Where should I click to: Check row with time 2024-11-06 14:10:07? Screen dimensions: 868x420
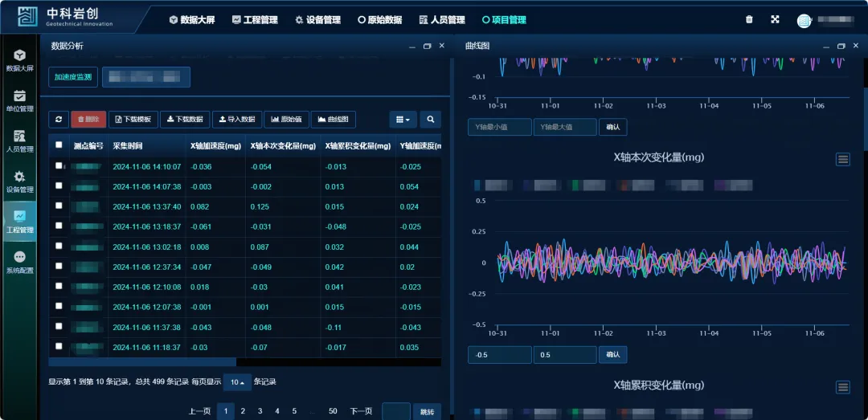(59, 165)
